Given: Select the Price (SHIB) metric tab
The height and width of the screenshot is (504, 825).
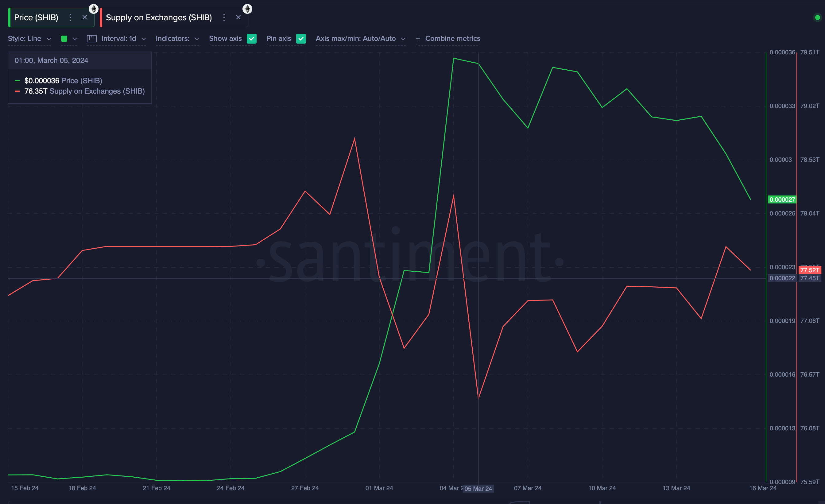Looking at the screenshot, I should tap(37, 17).
